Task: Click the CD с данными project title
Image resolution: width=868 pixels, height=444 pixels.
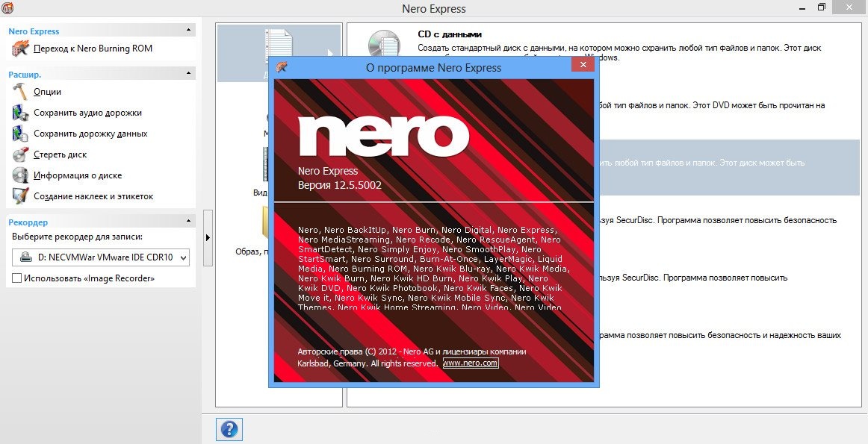Action: pyautogui.click(x=449, y=34)
